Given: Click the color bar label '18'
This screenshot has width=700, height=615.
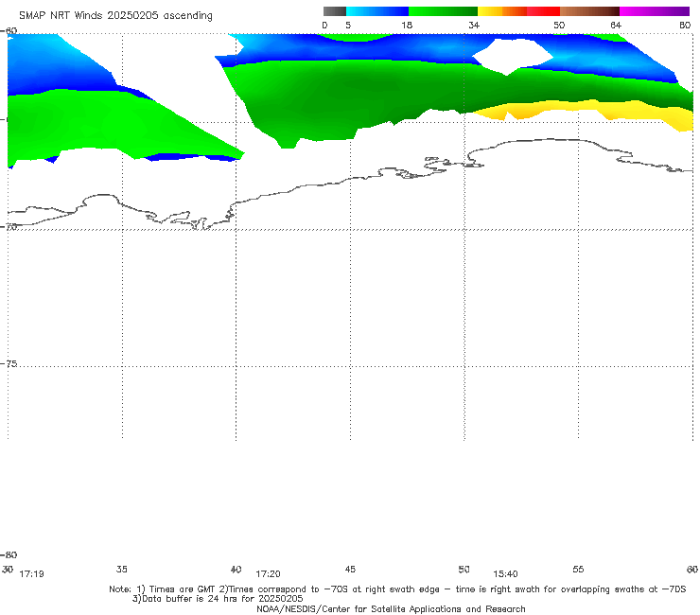Looking at the screenshot, I should coord(407,26).
